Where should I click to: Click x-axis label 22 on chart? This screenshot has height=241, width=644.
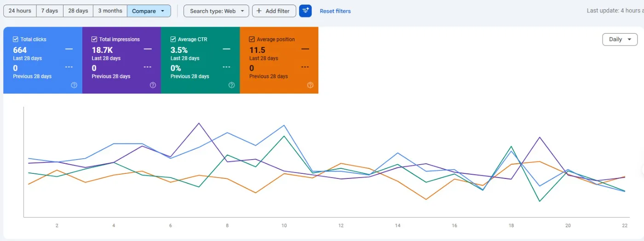click(x=625, y=226)
